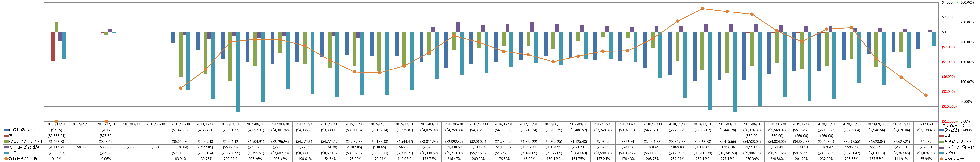This screenshot has width=980, height=162.
Task: Click the ($1,114.71) cell
Action: [56, 147]
